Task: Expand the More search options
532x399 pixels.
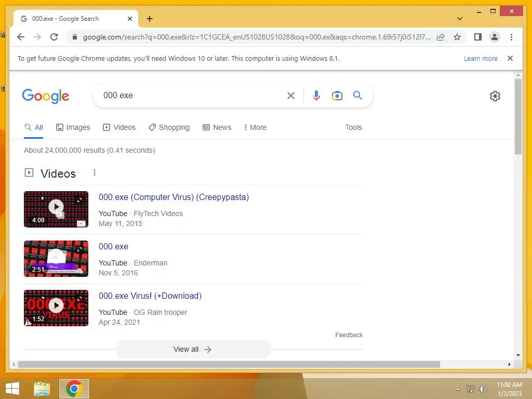Action: pos(255,127)
